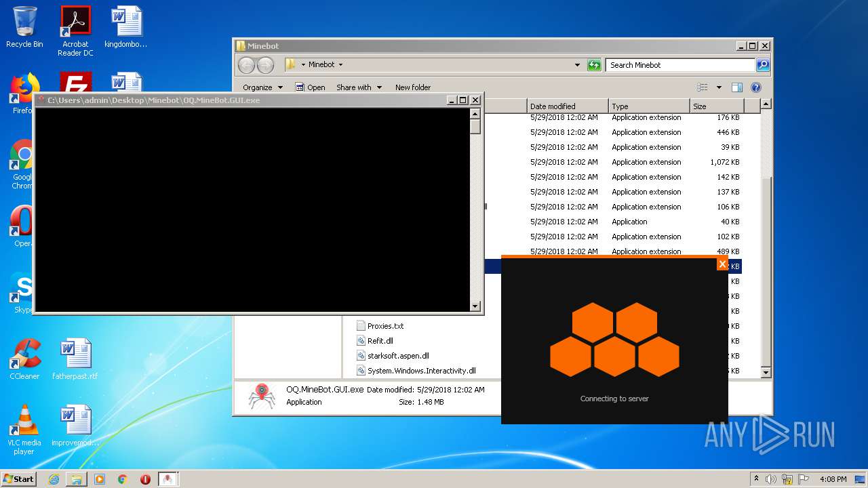Sort by the Date modified column
Viewport: 868px width, 488px height.
click(568, 106)
